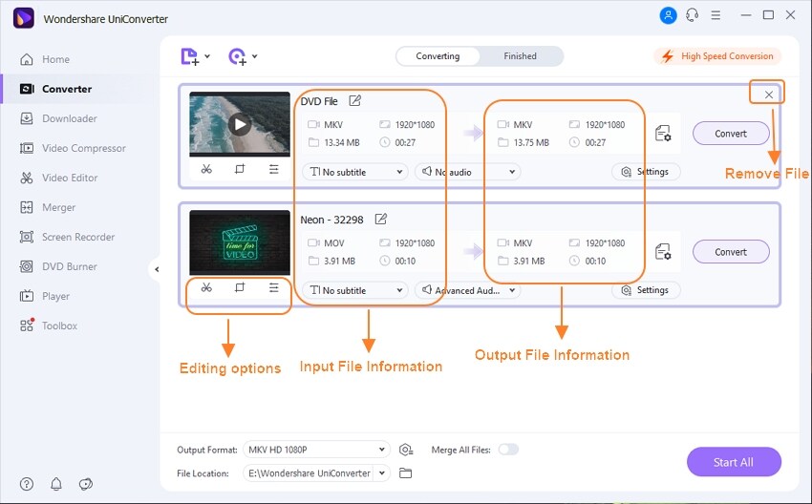This screenshot has width=812, height=504.
Task: Crop the Neon - 32298 video
Action: point(240,287)
